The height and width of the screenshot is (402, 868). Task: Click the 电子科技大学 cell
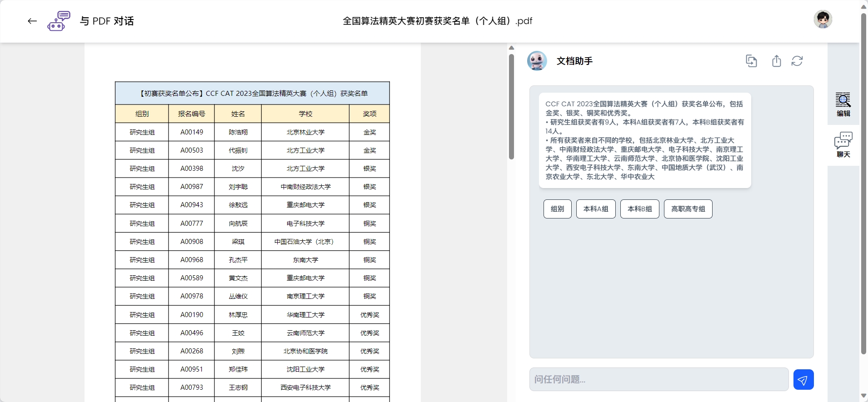pos(305,223)
